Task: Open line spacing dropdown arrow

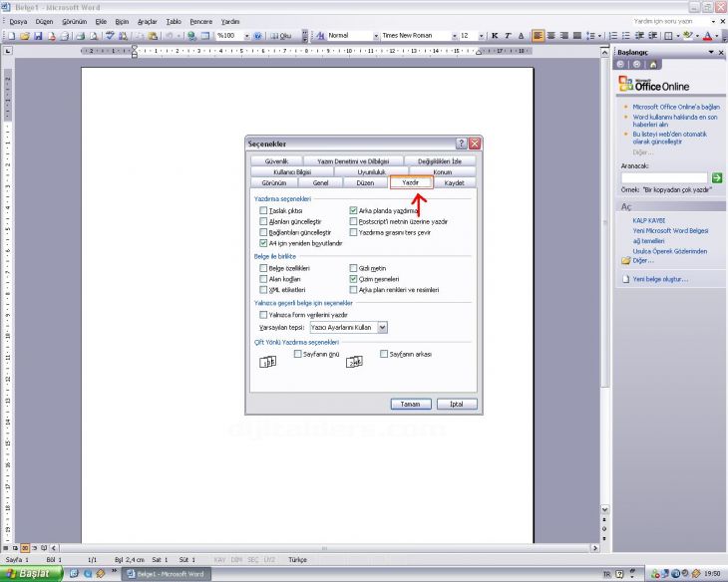Action: pyautogui.click(x=599, y=36)
